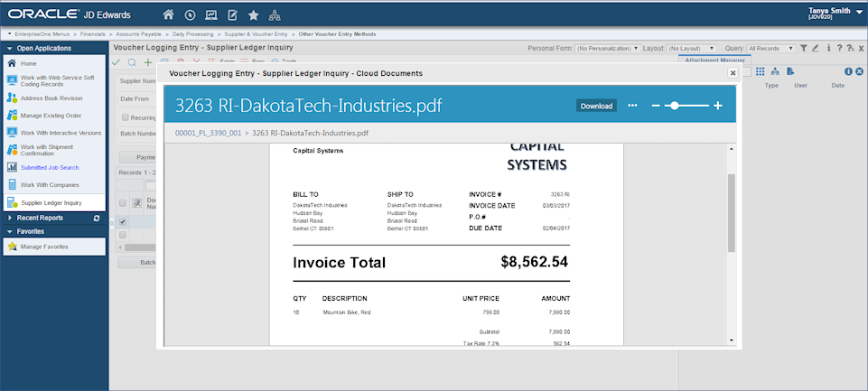Open the Home icon in top header
The height and width of the screenshot is (391, 868).
click(168, 15)
